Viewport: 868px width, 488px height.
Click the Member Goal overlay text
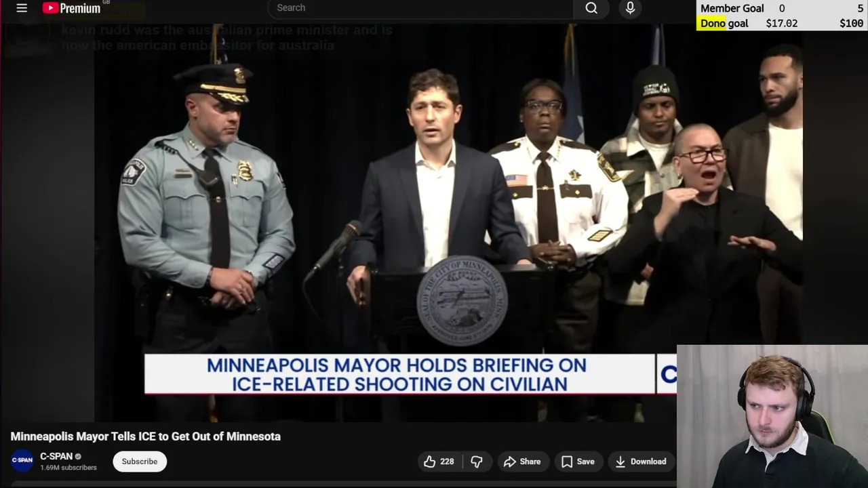(x=732, y=8)
